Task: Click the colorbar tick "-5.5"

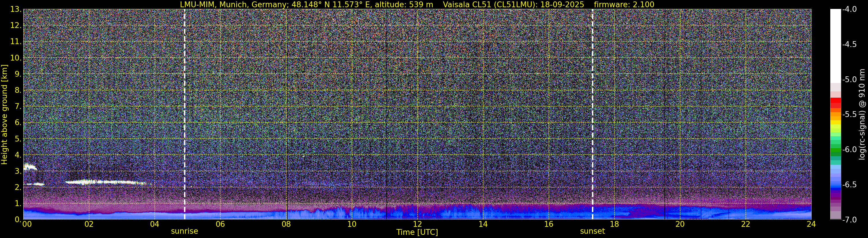Action: [850, 114]
